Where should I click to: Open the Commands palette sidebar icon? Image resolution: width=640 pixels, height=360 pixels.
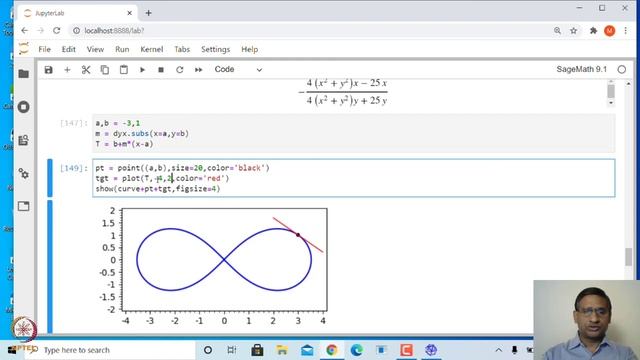point(24,140)
